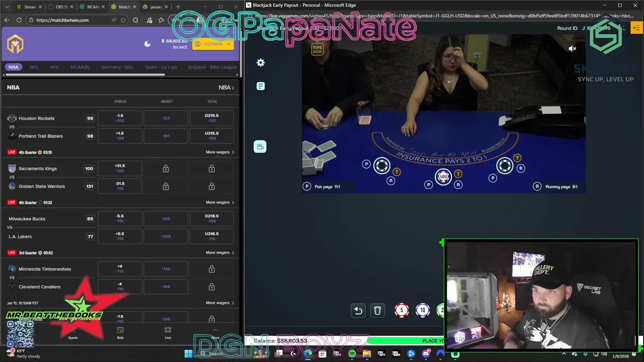Click the Matchbetwin gold logo
The height and width of the screenshot is (362, 644).
tap(15, 44)
